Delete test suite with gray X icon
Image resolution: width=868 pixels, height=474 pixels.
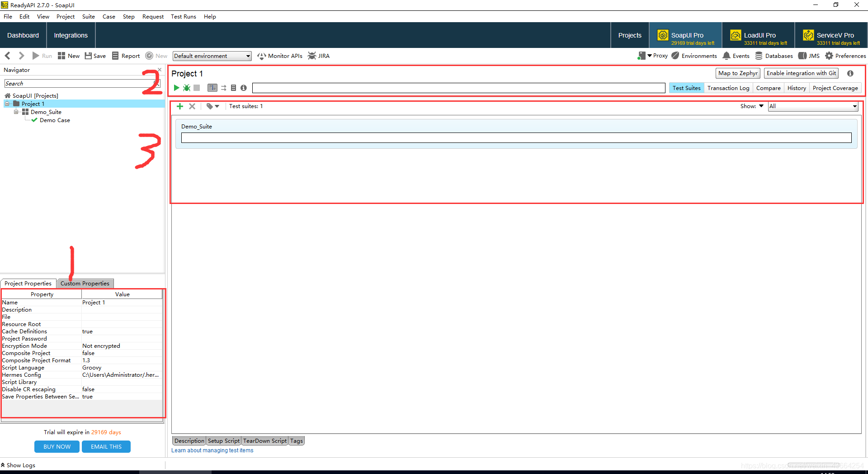click(x=192, y=106)
